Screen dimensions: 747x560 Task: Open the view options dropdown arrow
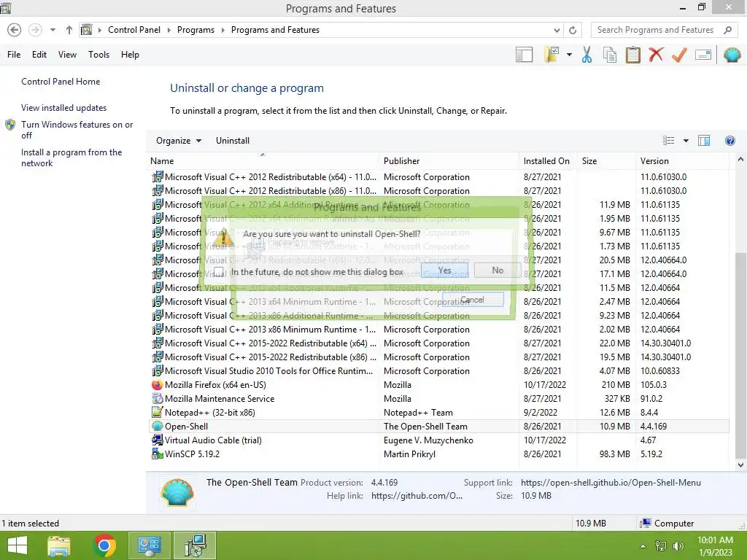coord(686,141)
